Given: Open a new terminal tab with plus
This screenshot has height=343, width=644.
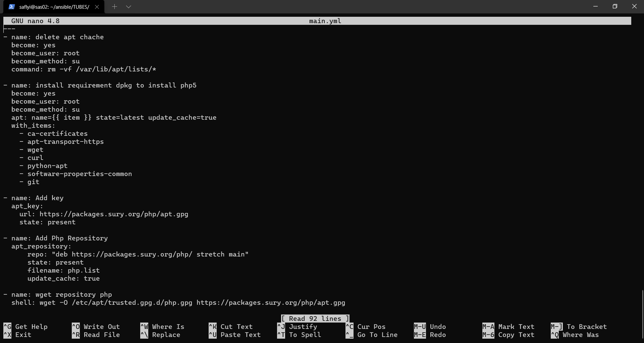Looking at the screenshot, I should click(114, 7).
